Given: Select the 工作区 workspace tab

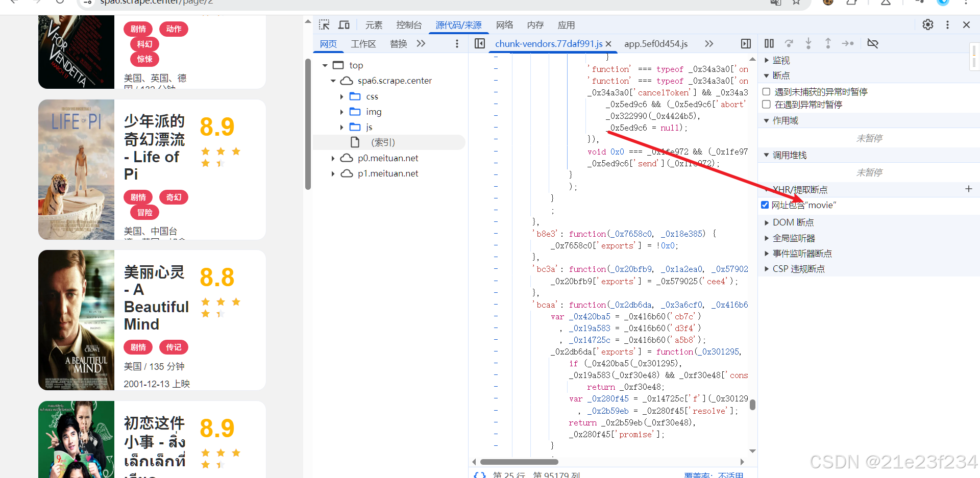Looking at the screenshot, I should coord(363,44).
